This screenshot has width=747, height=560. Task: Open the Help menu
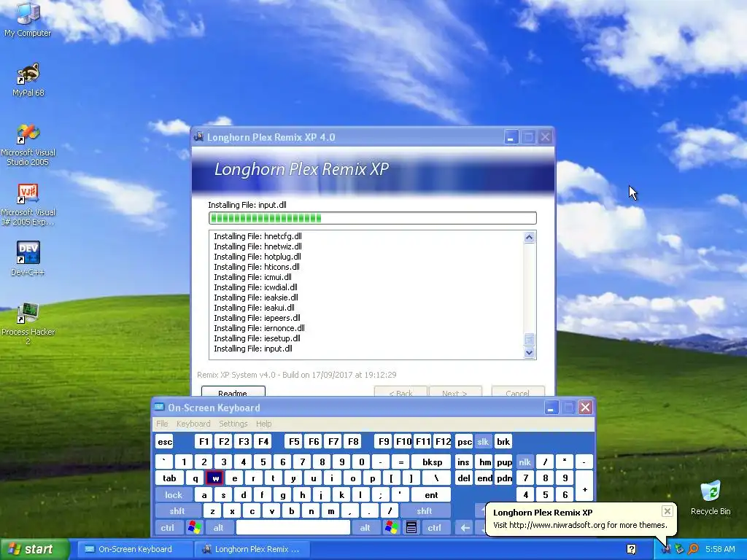click(x=263, y=424)
